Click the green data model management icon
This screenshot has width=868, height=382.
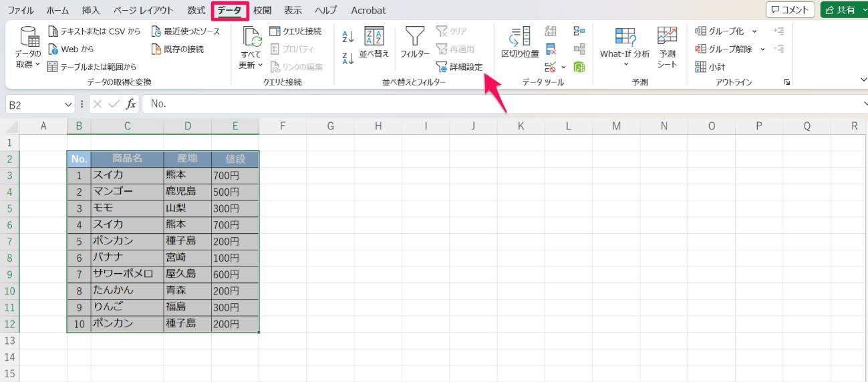click(x=579, y=67)
